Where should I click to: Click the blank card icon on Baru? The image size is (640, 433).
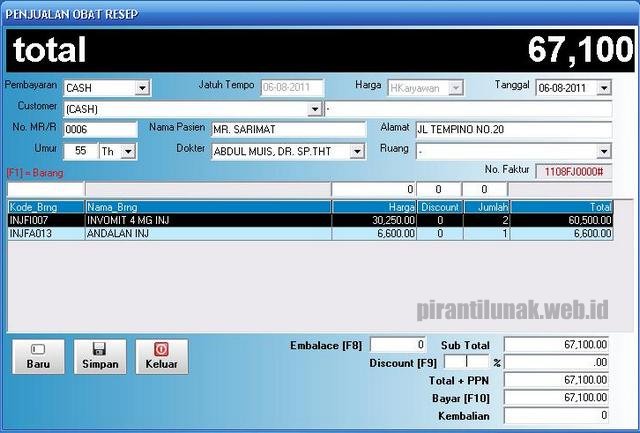click(38, 349)
